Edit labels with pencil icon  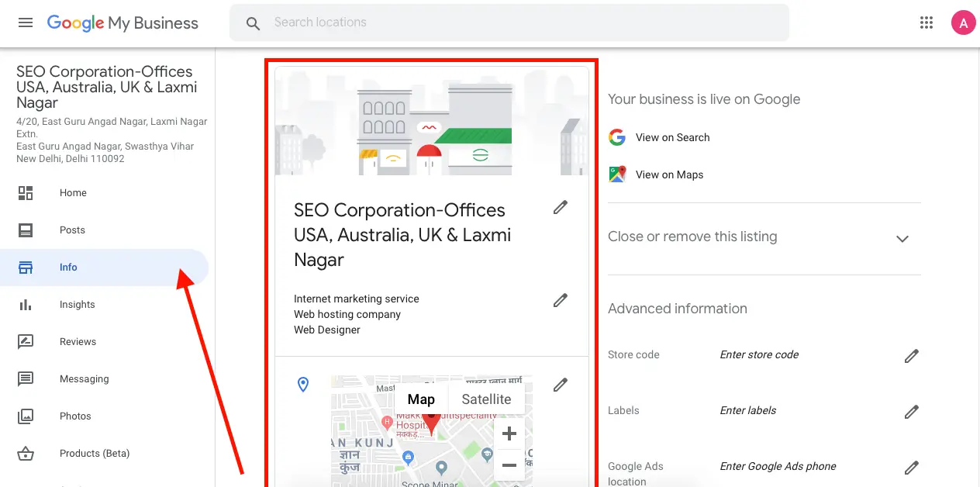[x=912, y=412]
